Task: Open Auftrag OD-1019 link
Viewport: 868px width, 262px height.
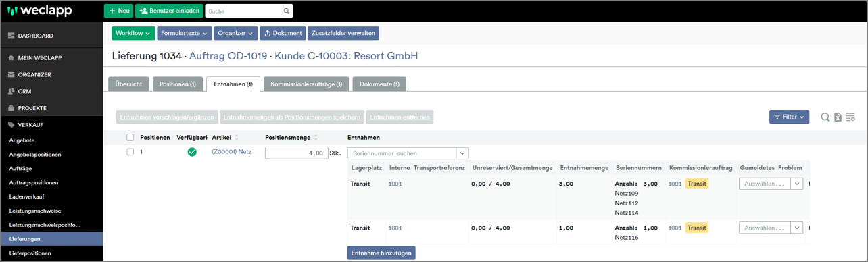Action: (x=229, y=56)
